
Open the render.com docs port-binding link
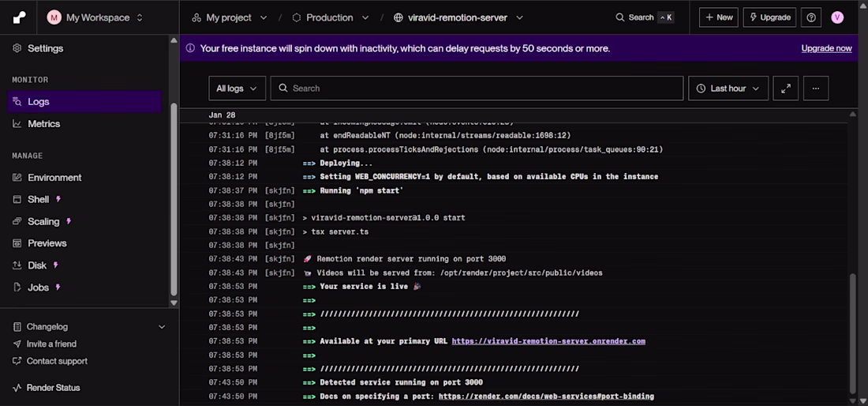pyautogui.click(x=546, y=397)
